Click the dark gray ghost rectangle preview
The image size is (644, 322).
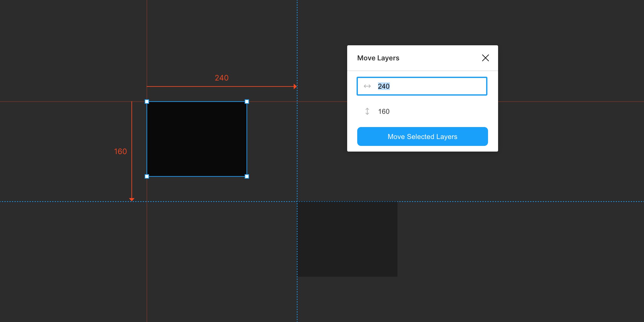coord(347,239)
